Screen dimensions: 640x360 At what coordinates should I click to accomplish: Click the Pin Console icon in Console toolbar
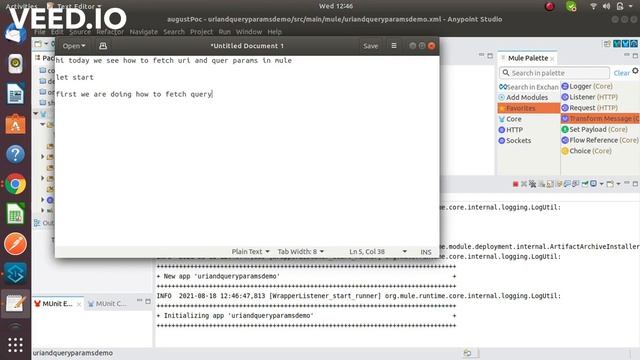tap(584, 184)
